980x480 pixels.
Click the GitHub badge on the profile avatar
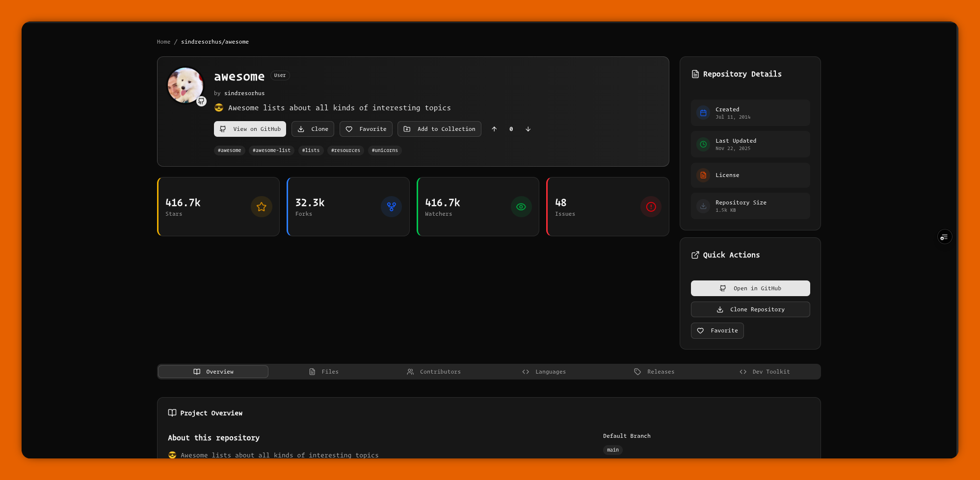pyautogui.click(x=201, y=101)
